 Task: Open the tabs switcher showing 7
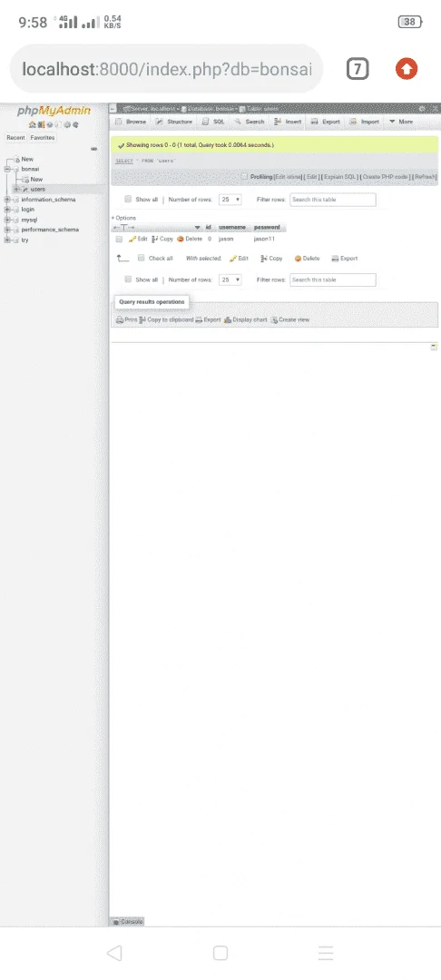358,69
